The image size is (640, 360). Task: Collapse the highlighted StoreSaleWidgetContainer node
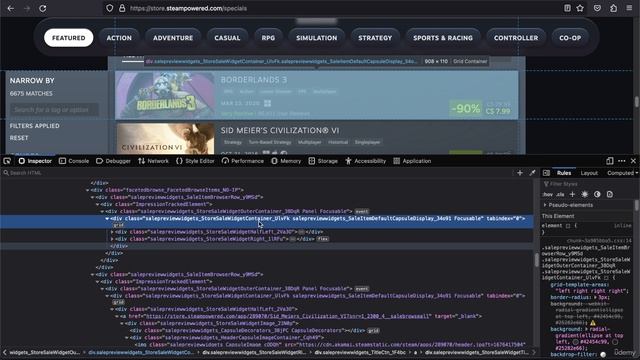(x=107, y=219)
